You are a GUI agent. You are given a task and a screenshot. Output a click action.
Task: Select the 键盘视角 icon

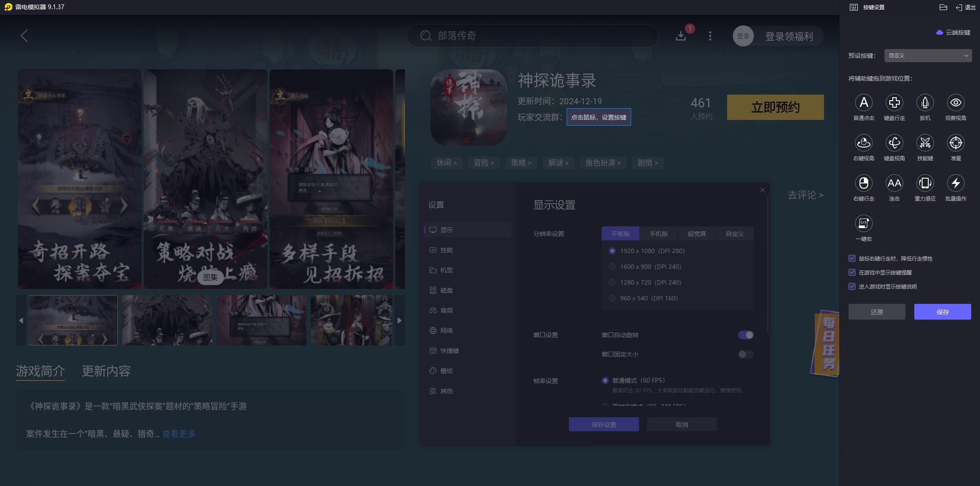894,143
